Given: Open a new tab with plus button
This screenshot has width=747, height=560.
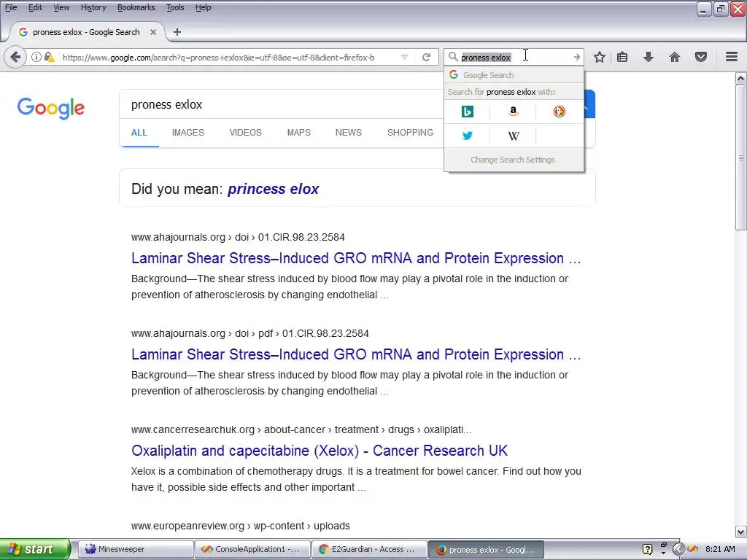Looking at the screenshot, I should coord(177,32).
